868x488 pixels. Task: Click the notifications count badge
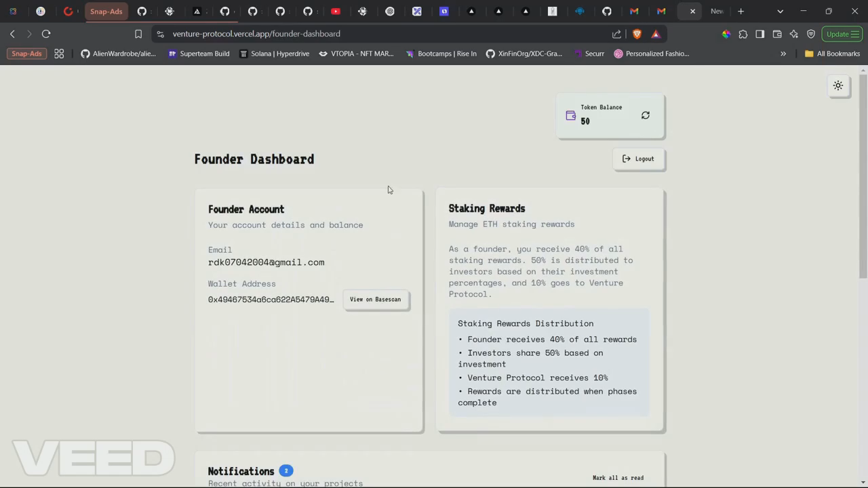tap(286, 470)
